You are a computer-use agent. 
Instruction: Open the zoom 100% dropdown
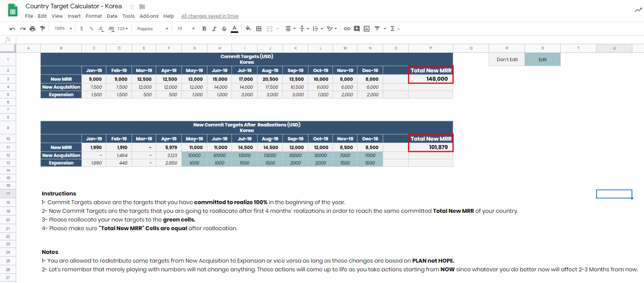click(x=63, y=29)
